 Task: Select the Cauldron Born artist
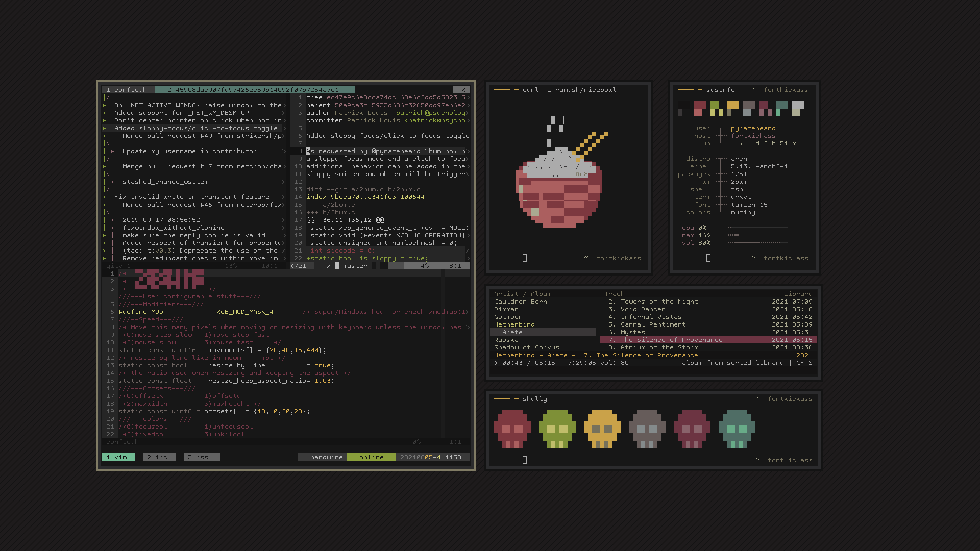pyautogui.click(x=520, y=302)
